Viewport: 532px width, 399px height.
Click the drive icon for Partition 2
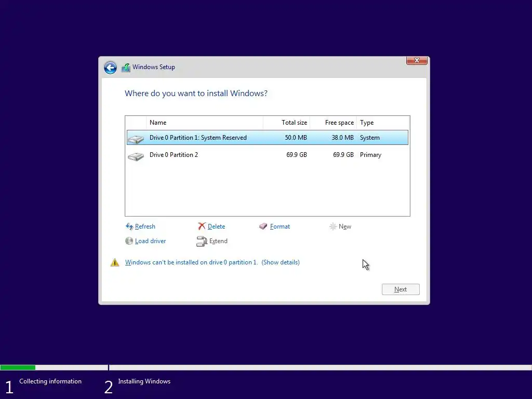[x=136, y=156]
